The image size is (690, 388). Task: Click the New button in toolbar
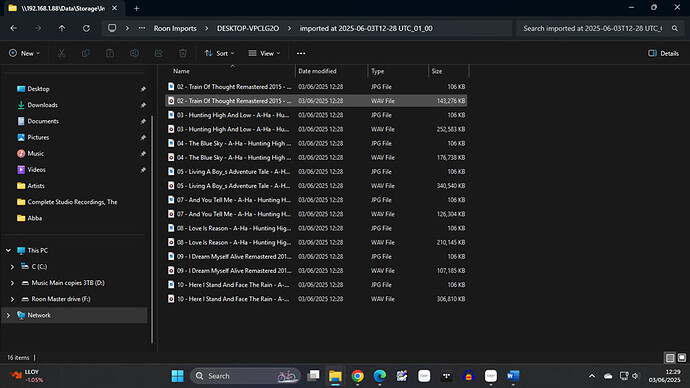(24, 53)
